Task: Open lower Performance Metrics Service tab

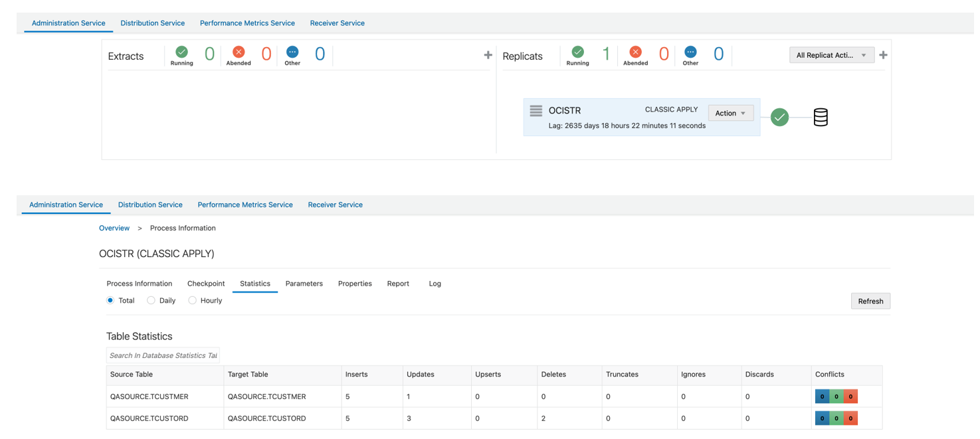Action: pyautogui.click(x=245, y=205)
